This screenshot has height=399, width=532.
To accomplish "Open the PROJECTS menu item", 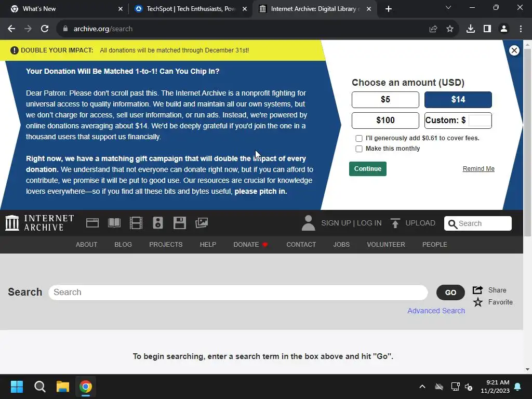I will 166,245.
